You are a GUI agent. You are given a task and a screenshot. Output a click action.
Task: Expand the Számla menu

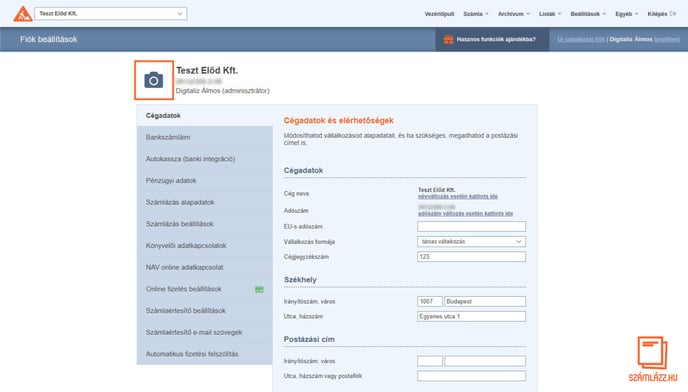(x=476, y=14)
